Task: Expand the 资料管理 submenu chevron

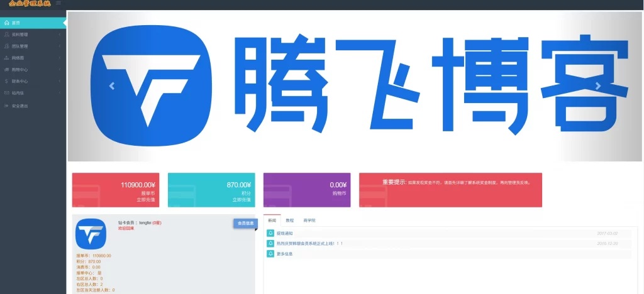Action: (x=60, y=35)
